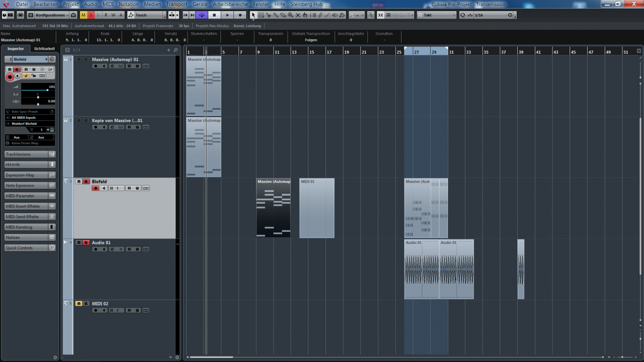Select the Eraser tool in the toolbar
This screenshot has height=362, width=644.
283,15
